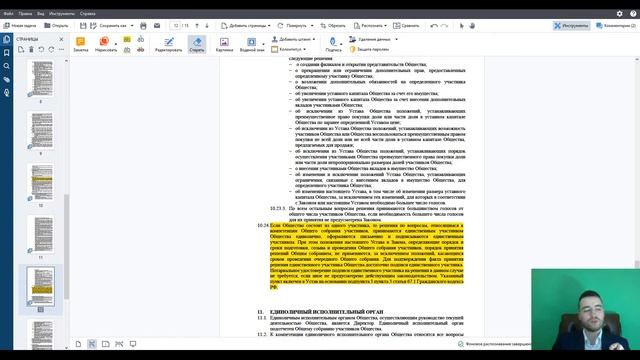
Task: Open Digital signatures sidebar icon
Action: coord(7,93)
